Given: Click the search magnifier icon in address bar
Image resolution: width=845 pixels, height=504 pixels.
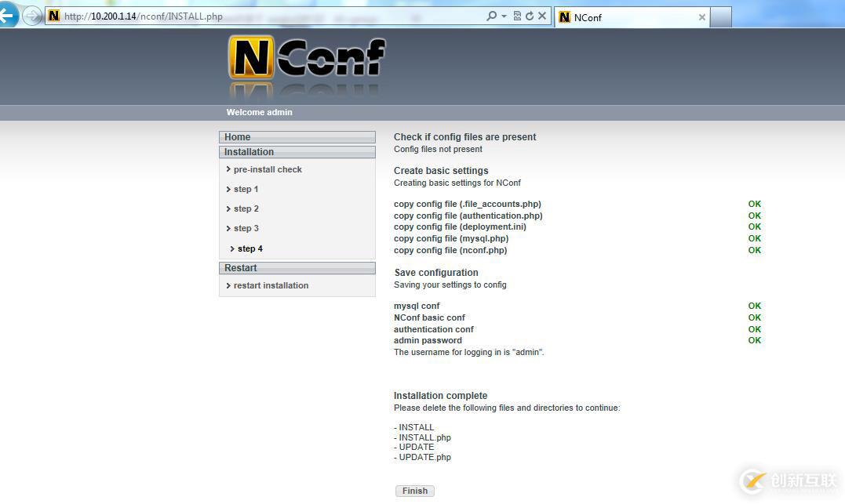Looking at the screenshot, I should [x=491, y=16].
